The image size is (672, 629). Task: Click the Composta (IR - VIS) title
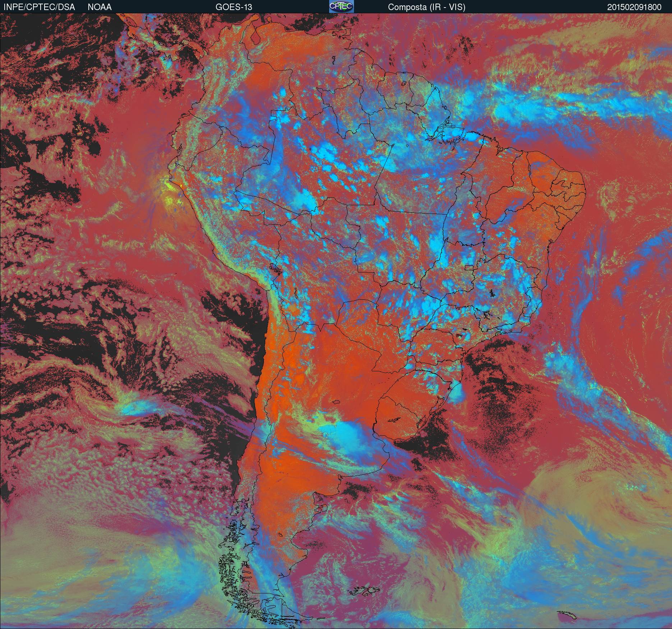427,7
